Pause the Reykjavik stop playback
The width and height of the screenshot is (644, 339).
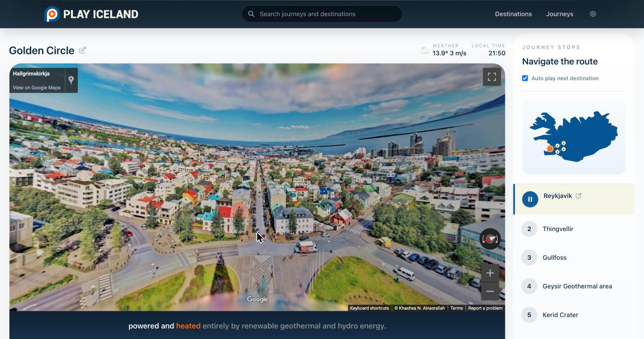(530, 199)
